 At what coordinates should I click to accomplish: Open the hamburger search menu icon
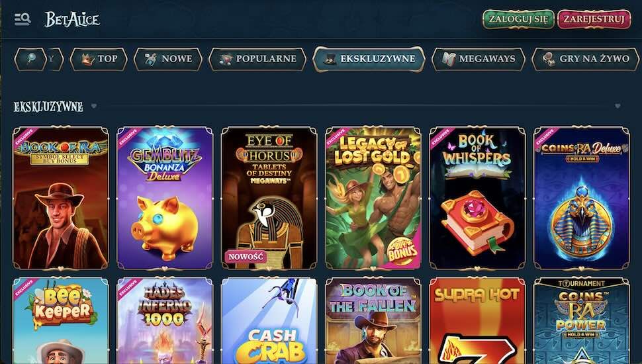[23, 19]
